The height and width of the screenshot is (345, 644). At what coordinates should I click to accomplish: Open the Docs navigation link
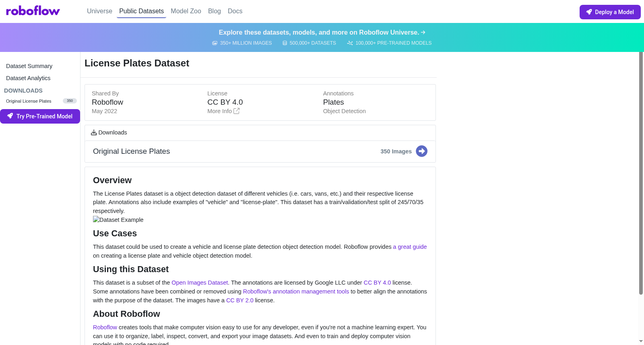(235, 11)
